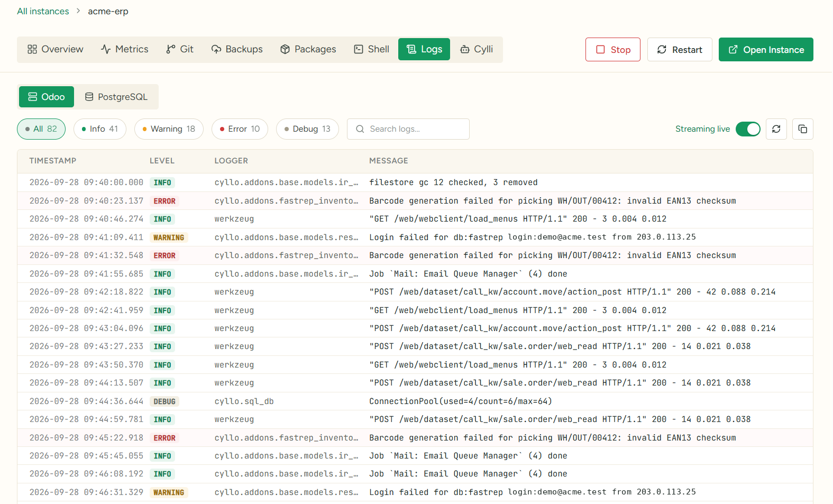Click the acme-erp breadcrumb text
This screenshot has height=504, width=833.
point(108,11)
